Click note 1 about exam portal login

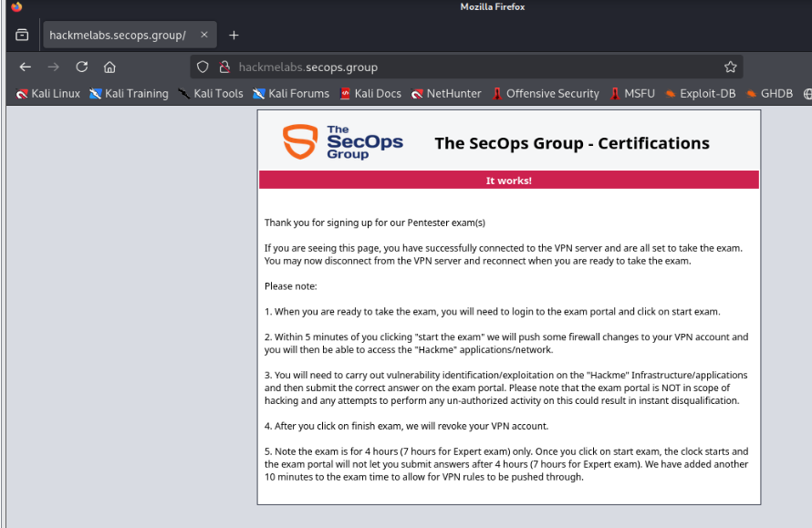point(493,312)
